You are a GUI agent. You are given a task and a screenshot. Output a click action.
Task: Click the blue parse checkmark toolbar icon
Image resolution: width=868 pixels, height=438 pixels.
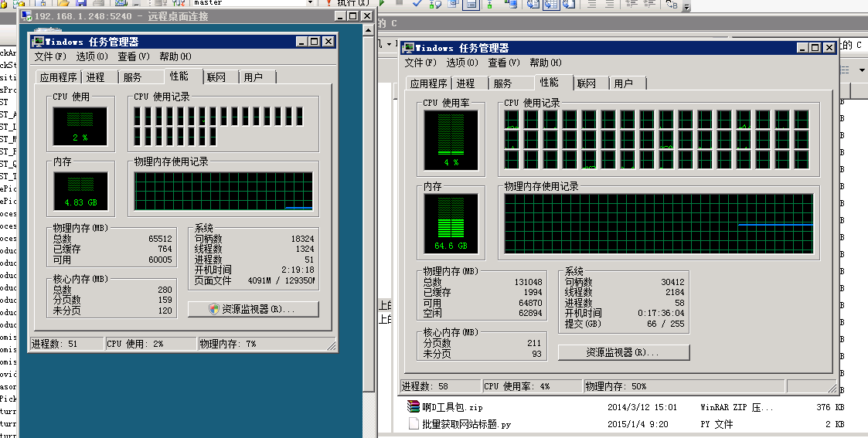click(417, 3)
